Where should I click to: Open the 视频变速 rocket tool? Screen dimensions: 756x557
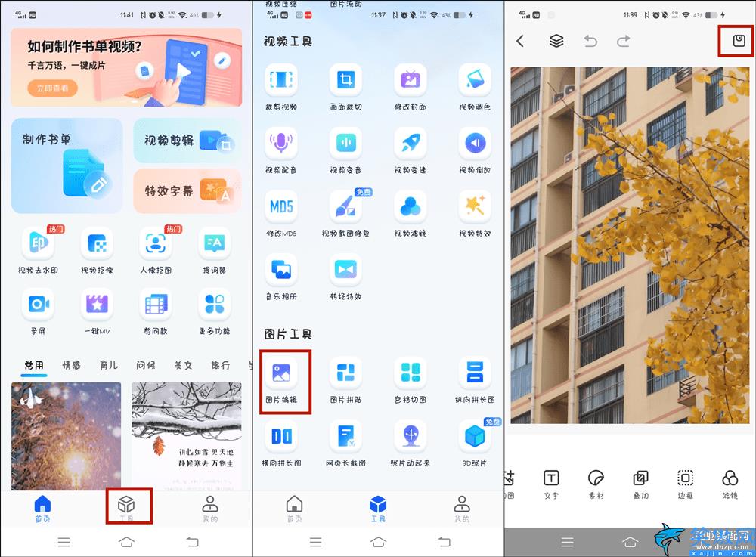point(411,151)
